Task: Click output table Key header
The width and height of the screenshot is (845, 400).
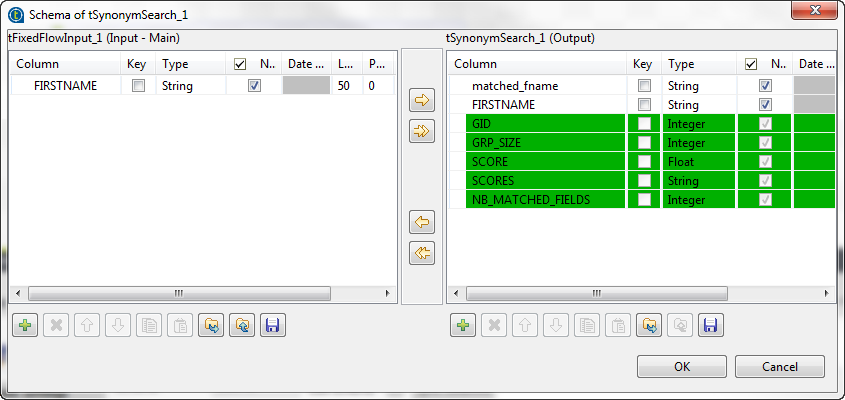Action: 643,64
